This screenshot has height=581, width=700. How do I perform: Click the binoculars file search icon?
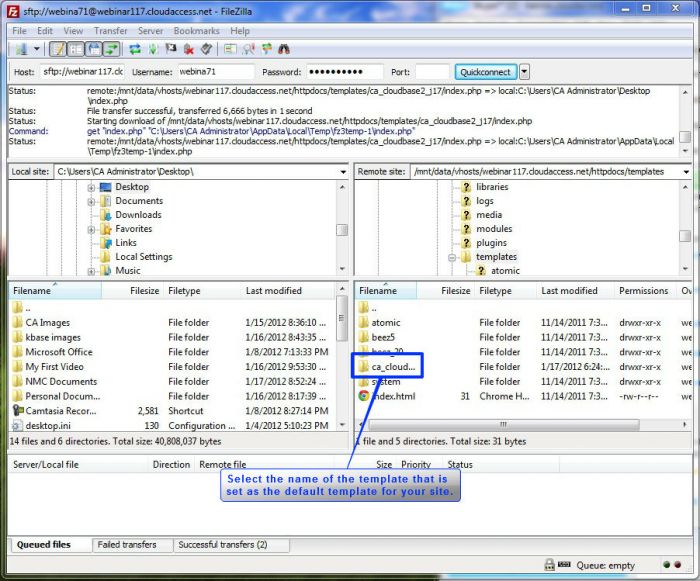pos(284,49)
